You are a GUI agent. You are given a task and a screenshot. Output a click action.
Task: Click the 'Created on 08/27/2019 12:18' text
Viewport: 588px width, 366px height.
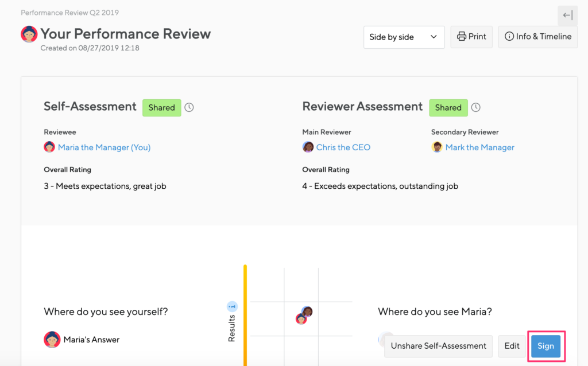click(90, 48)
